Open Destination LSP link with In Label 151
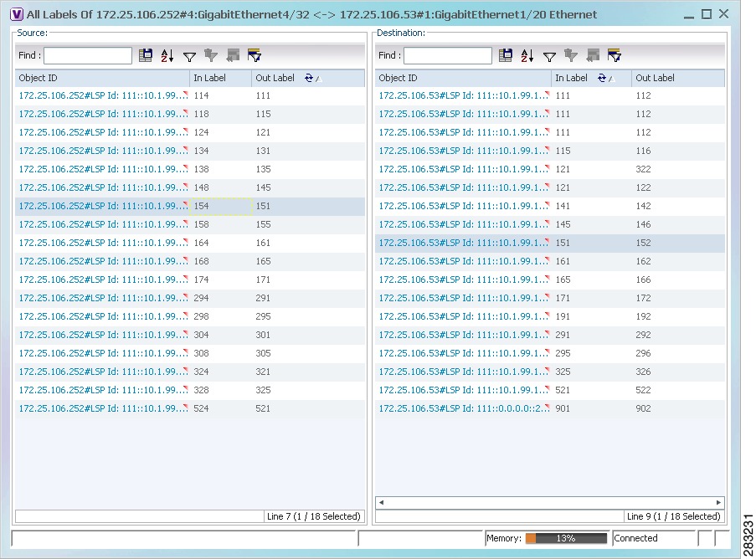Viewport: 756px width, 559px height. (x=464, y=243)
